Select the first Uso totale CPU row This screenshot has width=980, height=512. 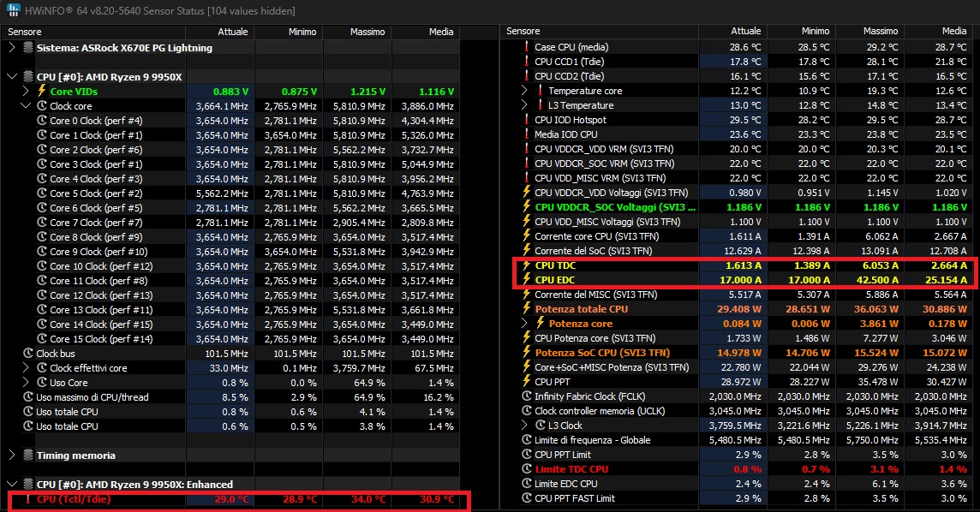[x=230, y=412]
